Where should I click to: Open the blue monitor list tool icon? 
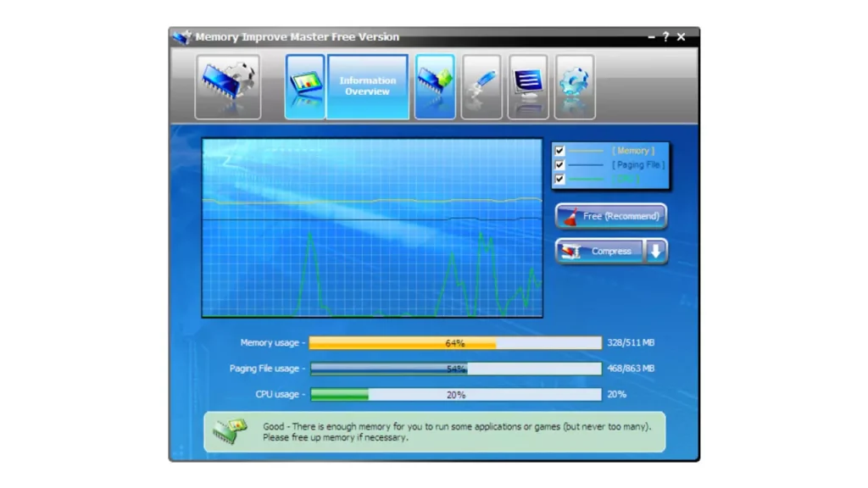point(528,87)
